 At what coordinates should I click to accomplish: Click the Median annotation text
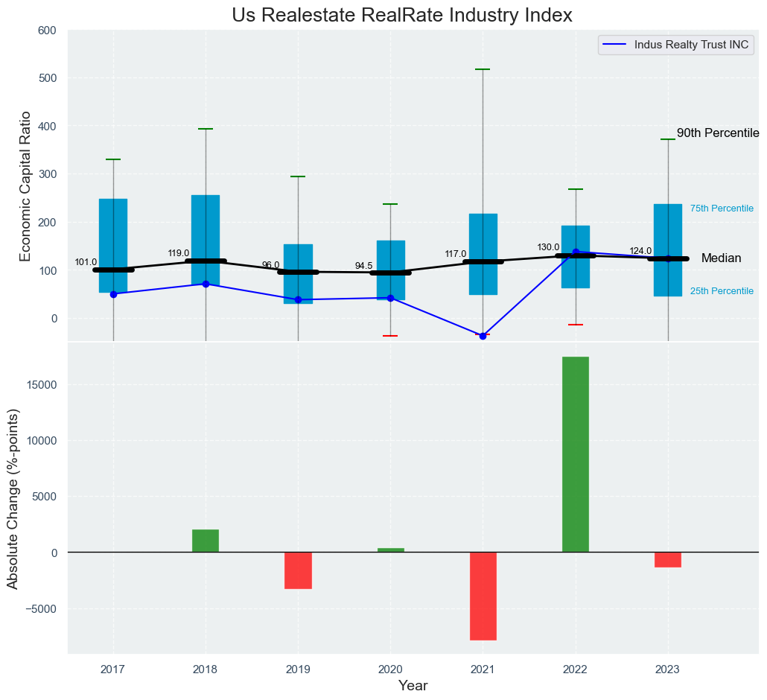pos(721,258)
